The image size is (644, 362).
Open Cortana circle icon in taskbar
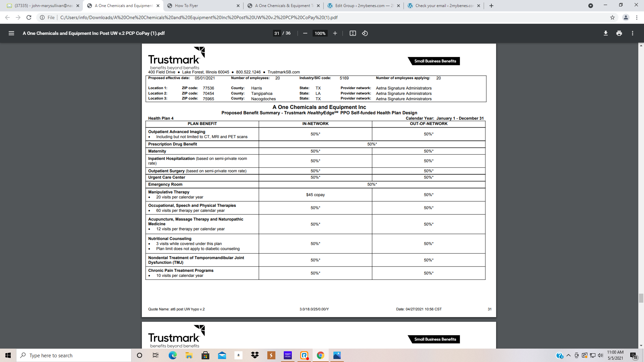tap(140, 355)
